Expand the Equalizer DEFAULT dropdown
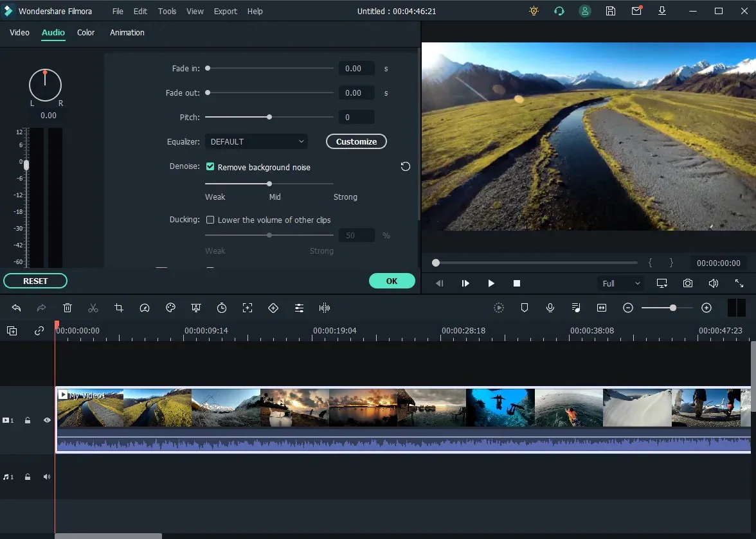Viewport: 756px width, 539px height. [x=256, y=141]
